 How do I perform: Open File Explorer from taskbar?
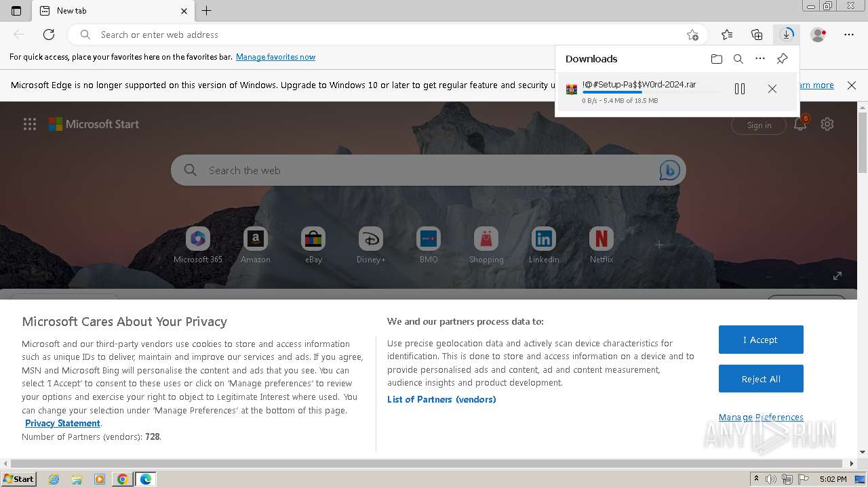pyautogui.click(x=77, y=479)
